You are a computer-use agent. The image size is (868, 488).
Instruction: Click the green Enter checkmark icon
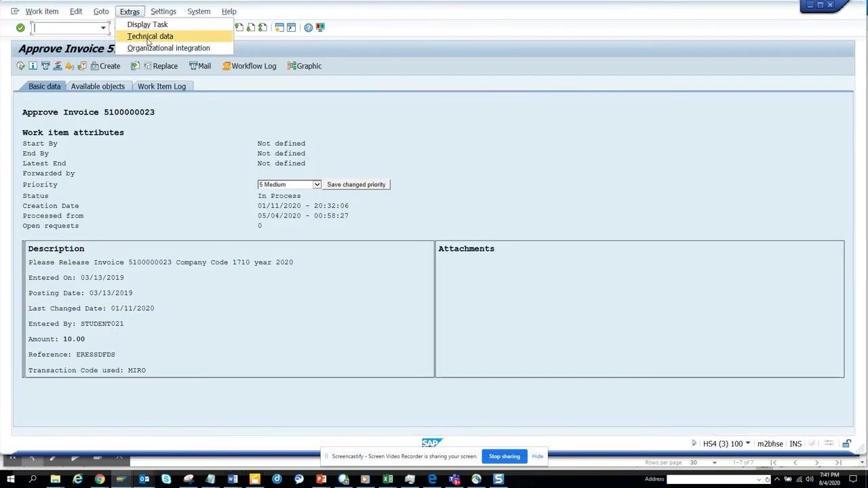[20, 28]
